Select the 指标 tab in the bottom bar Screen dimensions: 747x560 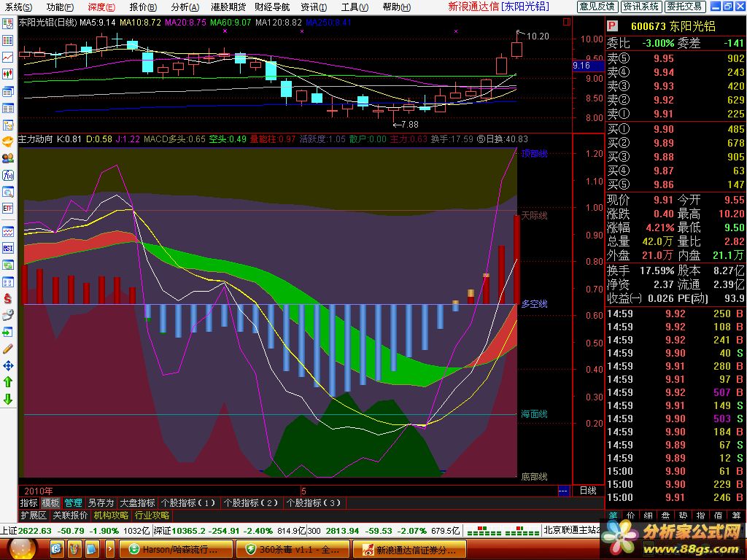pos(28,503)
